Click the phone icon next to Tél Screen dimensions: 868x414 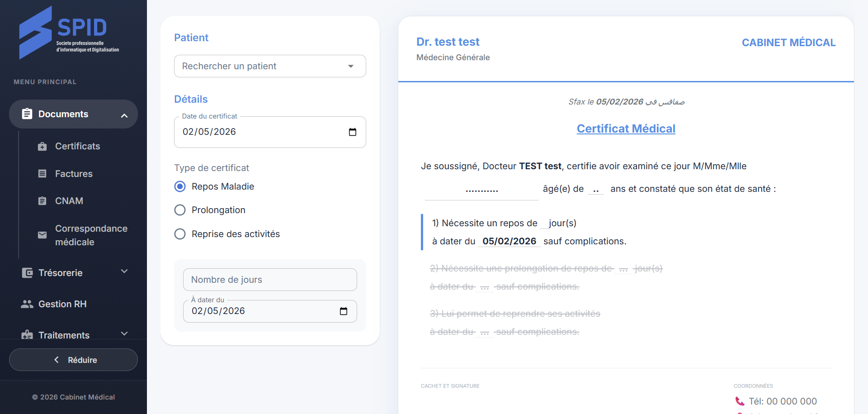(x=739, y=401)
